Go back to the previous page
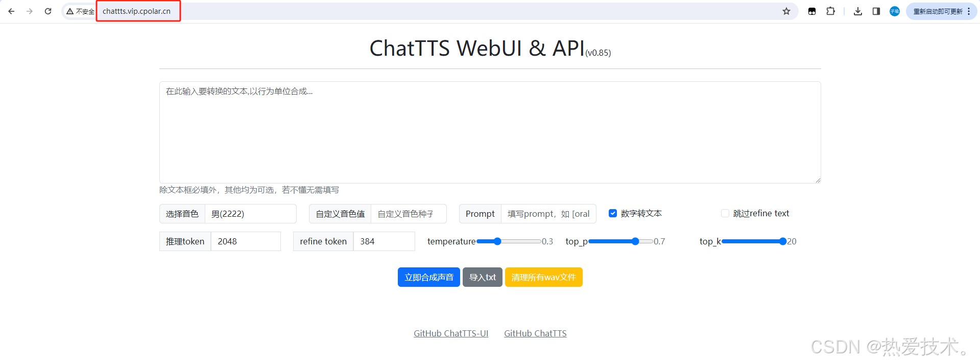 [11, 11]
